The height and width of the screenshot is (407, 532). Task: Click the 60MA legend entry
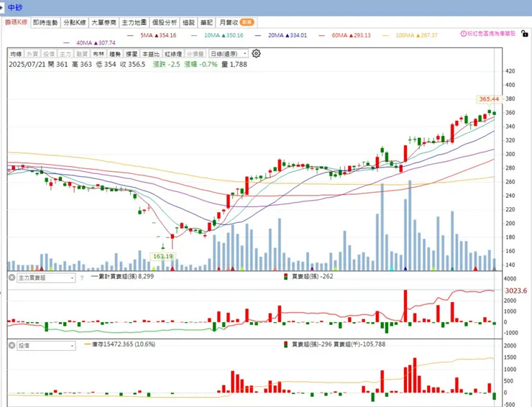click(344, 35)
